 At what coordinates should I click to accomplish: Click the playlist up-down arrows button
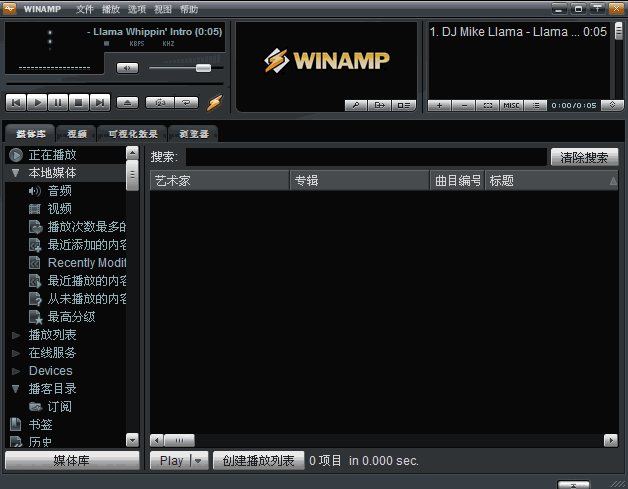(612, 105)
